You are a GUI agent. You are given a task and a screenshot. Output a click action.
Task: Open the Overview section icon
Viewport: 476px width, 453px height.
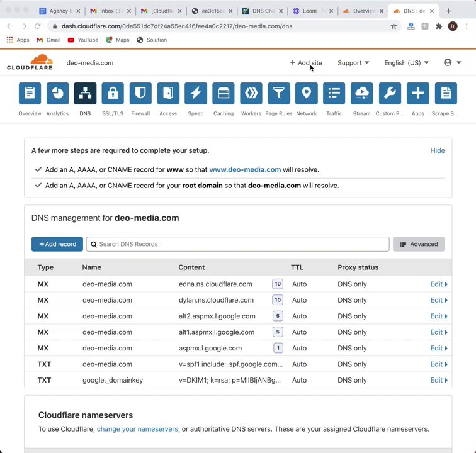pyautogui.click(x=30, y=93)
